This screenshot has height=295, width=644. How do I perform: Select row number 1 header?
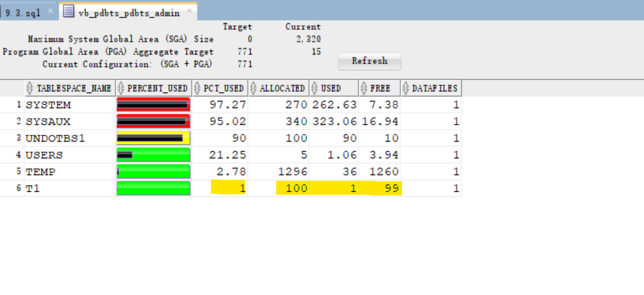point(12,105)
